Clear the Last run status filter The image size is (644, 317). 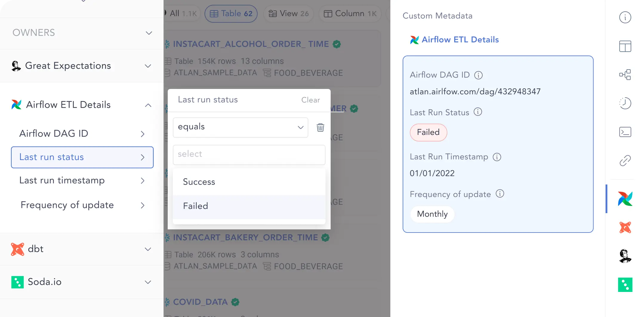pyautogui.click(x=310, y=100)
